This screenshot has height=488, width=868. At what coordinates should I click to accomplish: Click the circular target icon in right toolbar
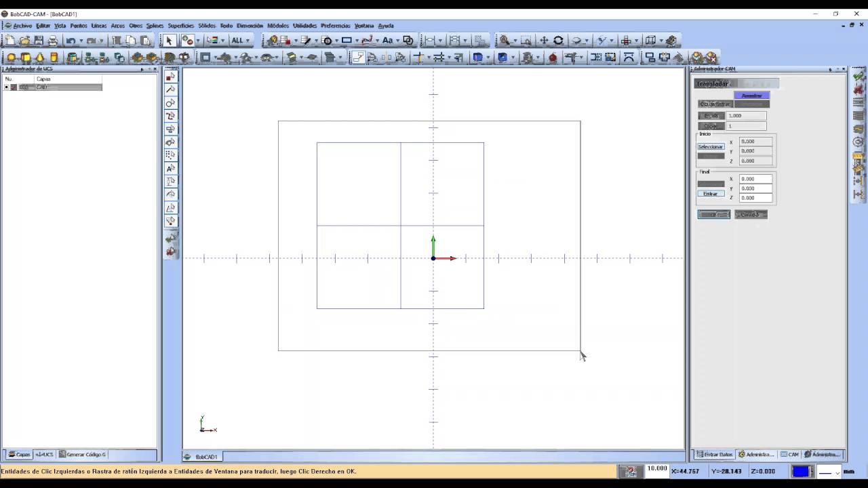coord(859,142)
